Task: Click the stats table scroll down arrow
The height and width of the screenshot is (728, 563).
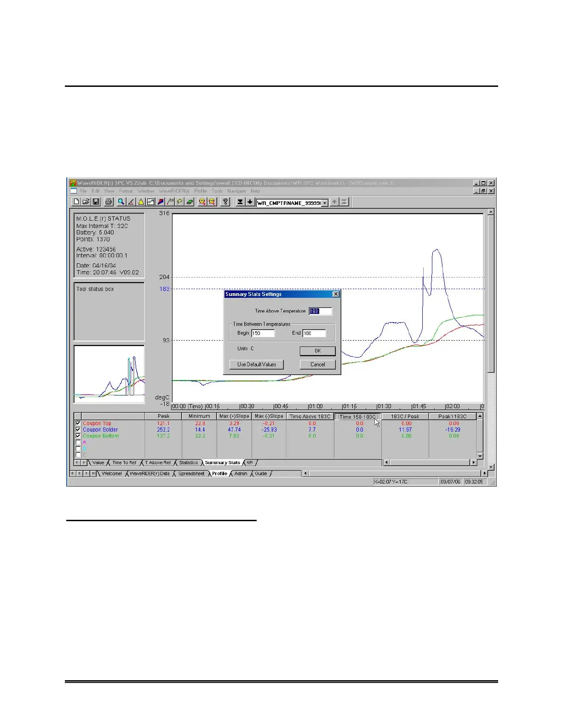Action: pos(480,455)
